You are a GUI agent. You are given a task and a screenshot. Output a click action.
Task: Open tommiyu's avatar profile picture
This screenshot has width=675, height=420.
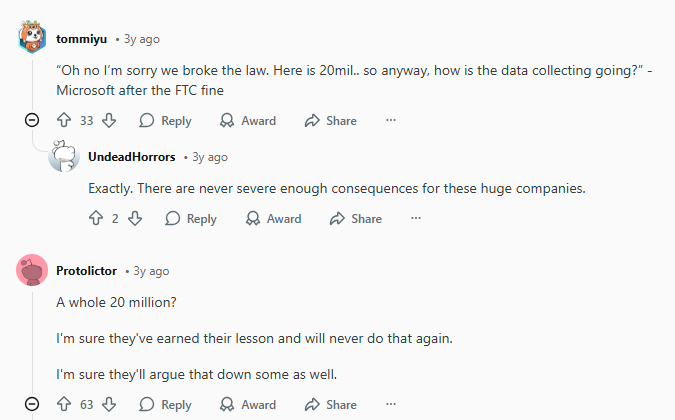pos(32,39)
